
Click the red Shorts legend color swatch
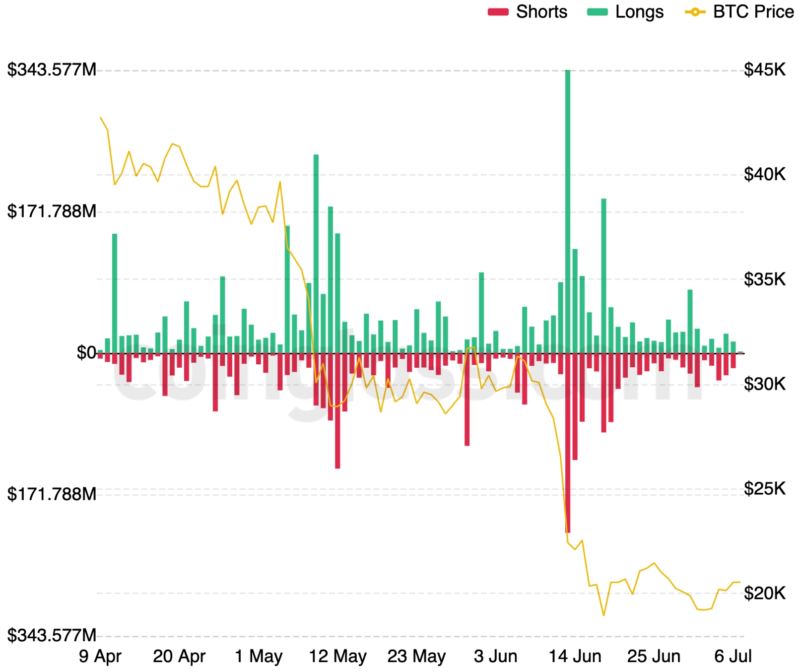coord(498,12)
